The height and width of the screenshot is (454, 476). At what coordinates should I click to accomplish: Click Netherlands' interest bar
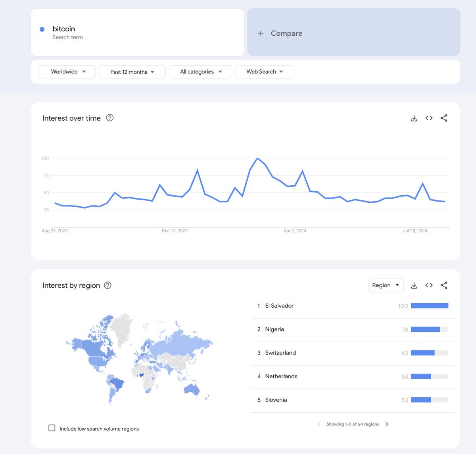[x=430, y=376]
